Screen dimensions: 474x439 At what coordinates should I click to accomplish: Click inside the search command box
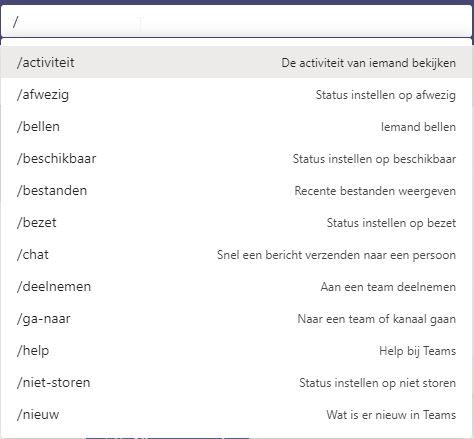[237, 21]
